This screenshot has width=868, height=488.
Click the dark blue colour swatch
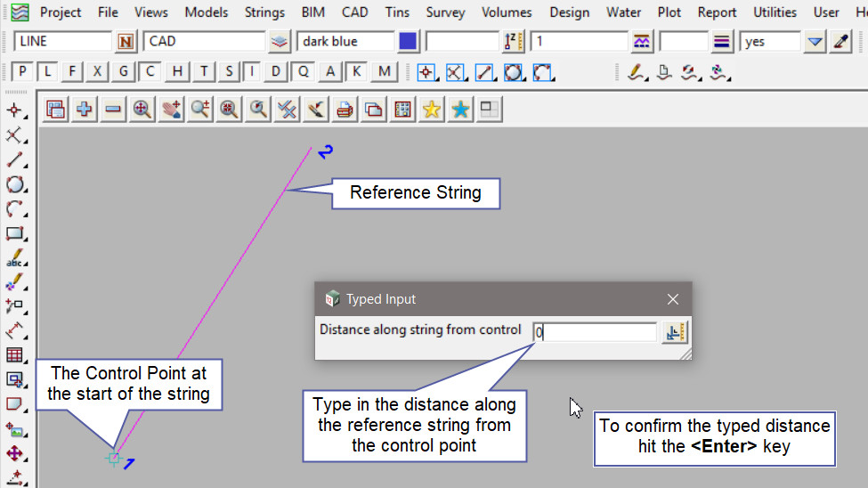(408, 42)
